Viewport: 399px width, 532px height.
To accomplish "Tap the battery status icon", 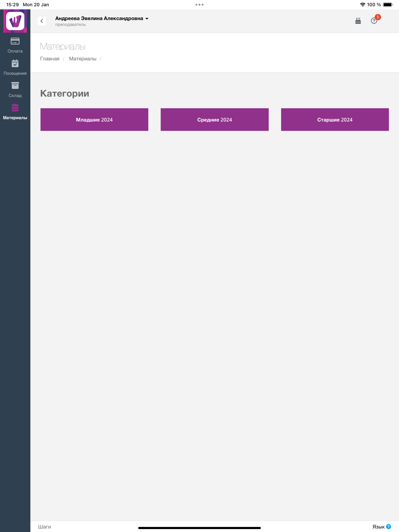I will 388,4.
